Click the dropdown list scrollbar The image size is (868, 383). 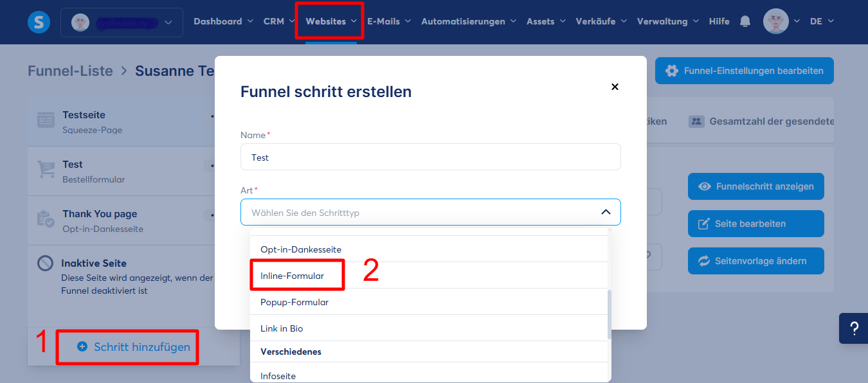[x=610, y=314]
